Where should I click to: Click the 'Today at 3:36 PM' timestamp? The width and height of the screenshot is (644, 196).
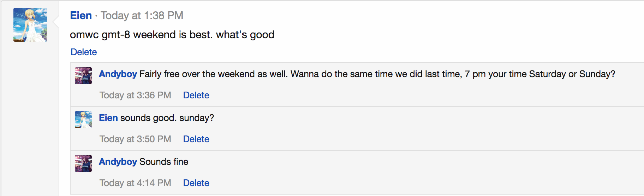pos(135,95)
